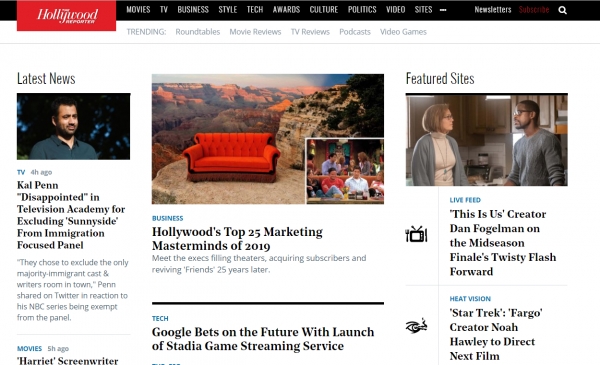600x365 pixels.
Task: Click the Live Feed TV icon
Action: click(416, 234)
